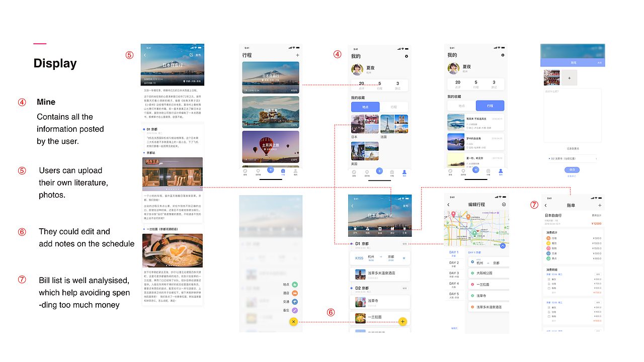Open K155 杭州 to 京都 transport card
The height and width of the screenshot is (362, 644).
380,258
